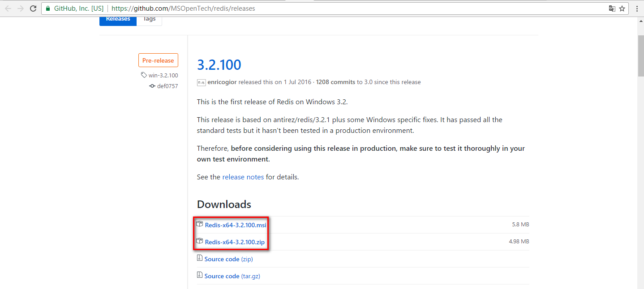The image size is (644, 289).
Task: Click the address bar URL
Action: pyautogui.click(x=183, y=8)
